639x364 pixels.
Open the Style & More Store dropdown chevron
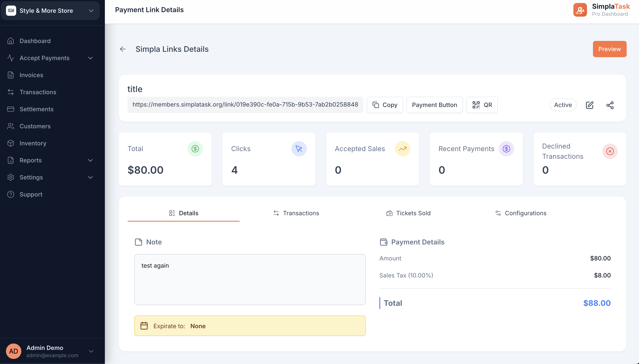tap(91, 10)
